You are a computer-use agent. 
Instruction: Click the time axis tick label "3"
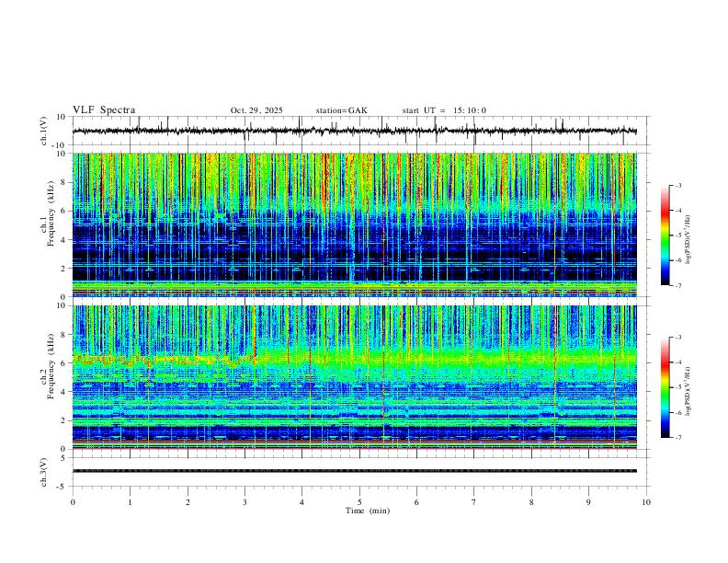tap(245, 502)
